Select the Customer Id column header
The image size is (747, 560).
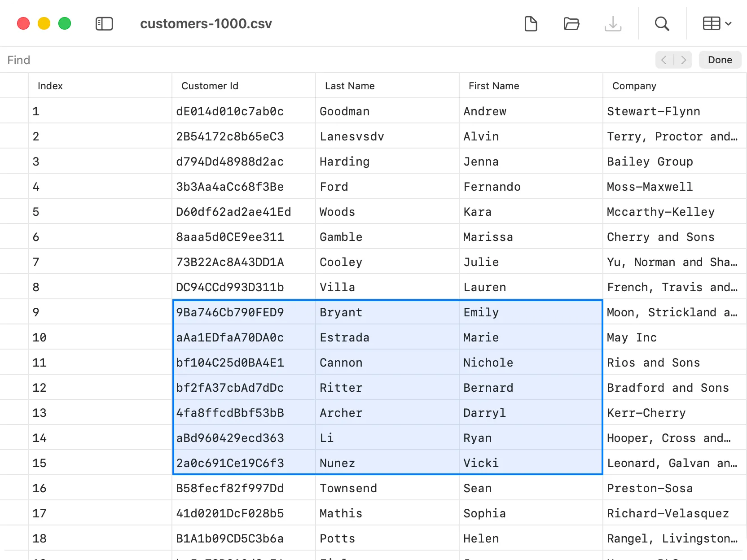(244, 86)
